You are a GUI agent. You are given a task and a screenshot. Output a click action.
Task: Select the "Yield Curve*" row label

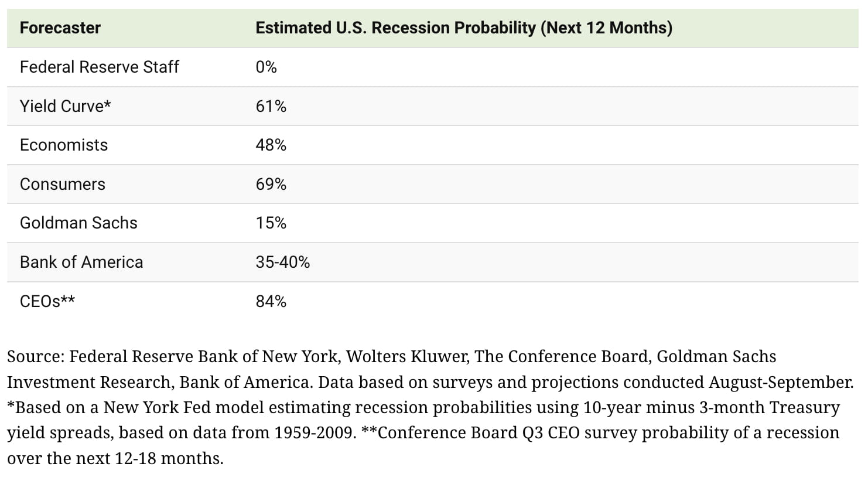[65, 106]
